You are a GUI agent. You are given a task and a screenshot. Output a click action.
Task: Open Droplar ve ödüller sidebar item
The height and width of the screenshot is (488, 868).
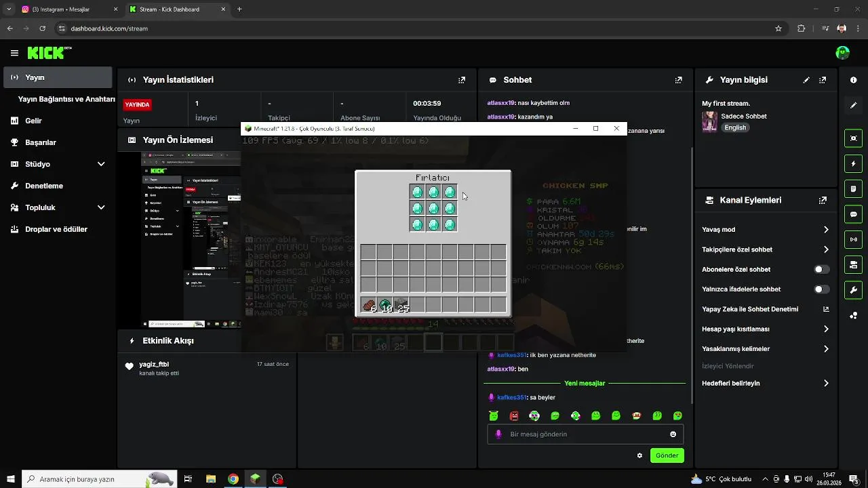click(x=57, y=229)
